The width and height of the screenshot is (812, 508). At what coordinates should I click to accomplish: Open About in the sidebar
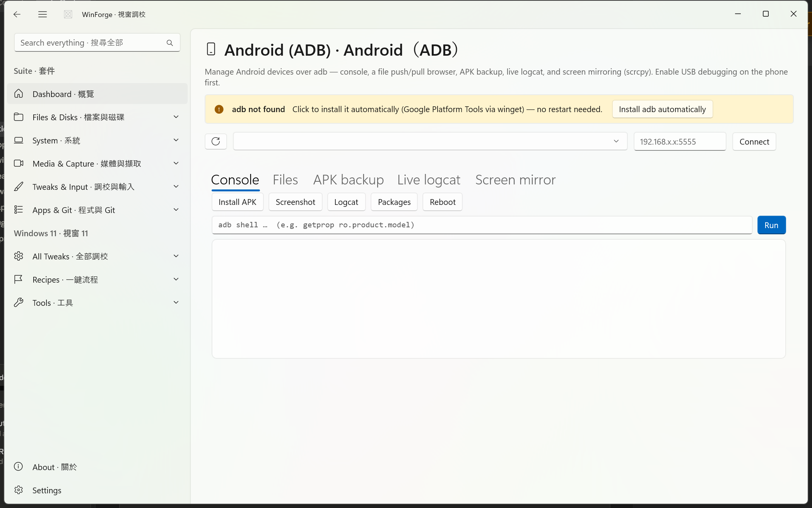pyautogui.click(x=97, y=467)
